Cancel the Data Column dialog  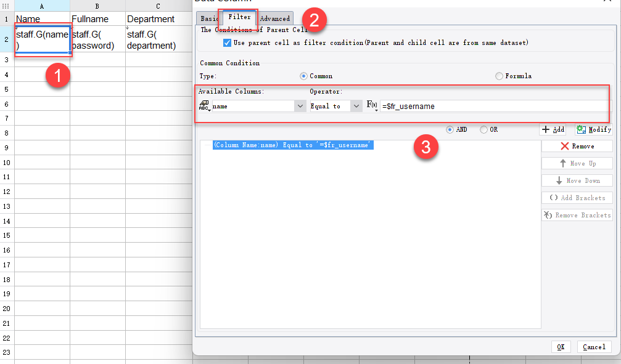click(x=593, y=347)
